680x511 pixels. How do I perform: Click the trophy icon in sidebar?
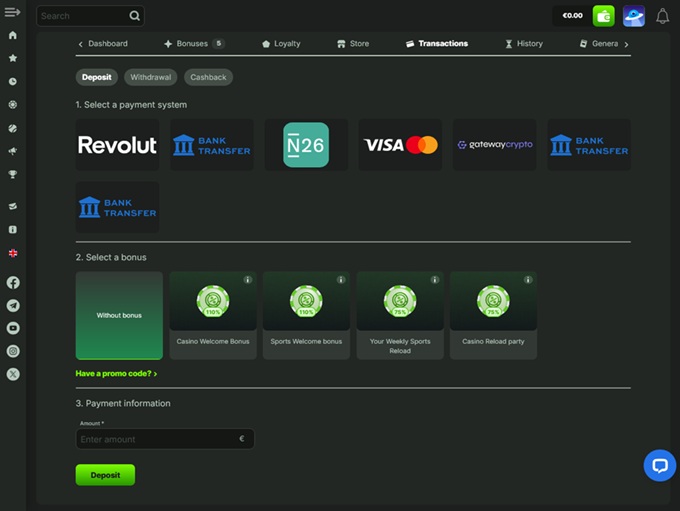coord(13,174)
